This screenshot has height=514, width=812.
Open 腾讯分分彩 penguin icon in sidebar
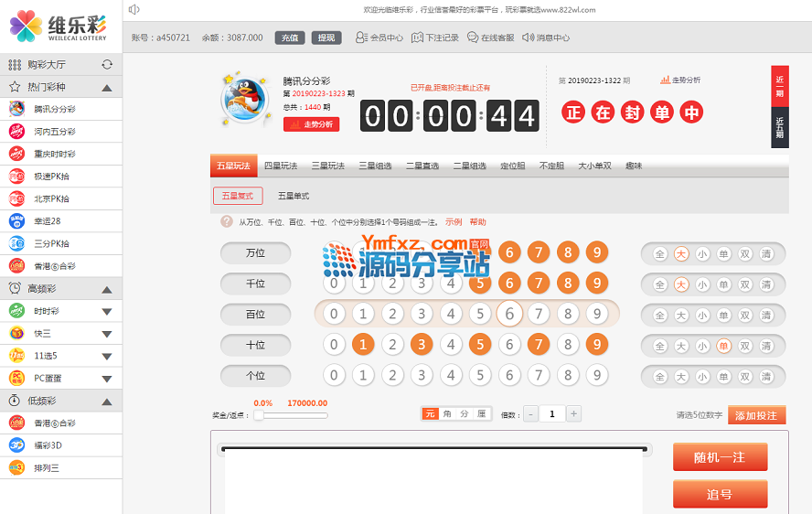(16, 109)
